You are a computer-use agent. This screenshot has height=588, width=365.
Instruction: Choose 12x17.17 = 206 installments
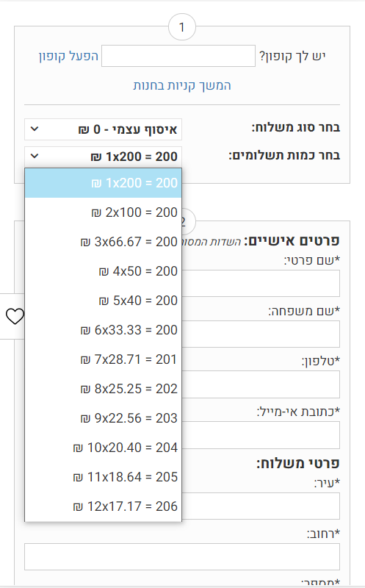[103, 506]
